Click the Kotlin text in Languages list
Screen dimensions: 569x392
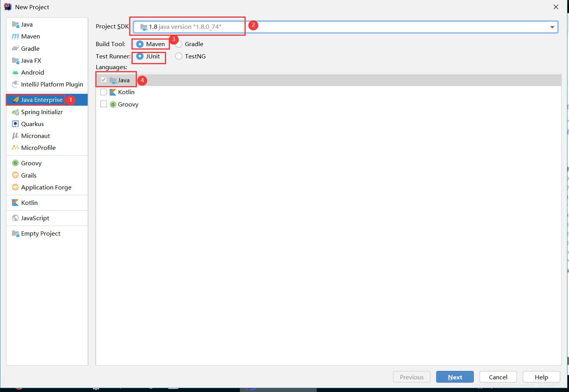click(126, 92)
